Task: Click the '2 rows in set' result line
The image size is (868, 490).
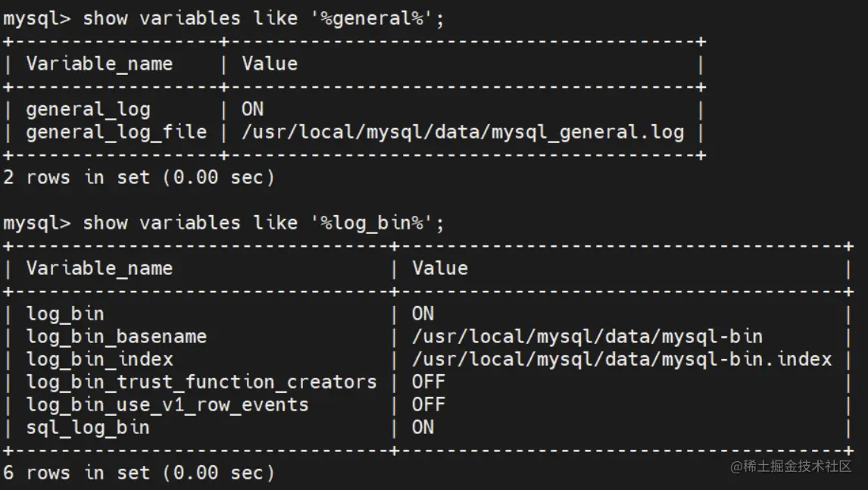Action: pyautogui.click(x=139, y=178)
